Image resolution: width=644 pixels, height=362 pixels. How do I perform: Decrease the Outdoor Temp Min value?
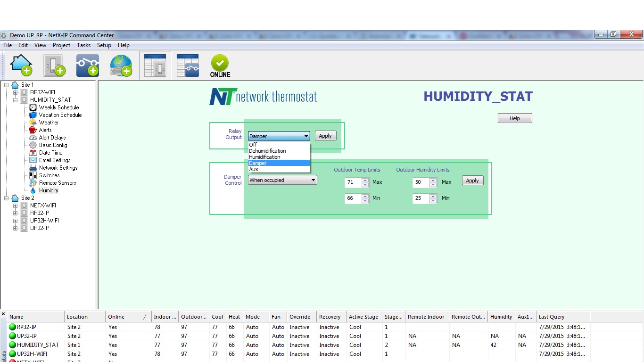(365, 201)
